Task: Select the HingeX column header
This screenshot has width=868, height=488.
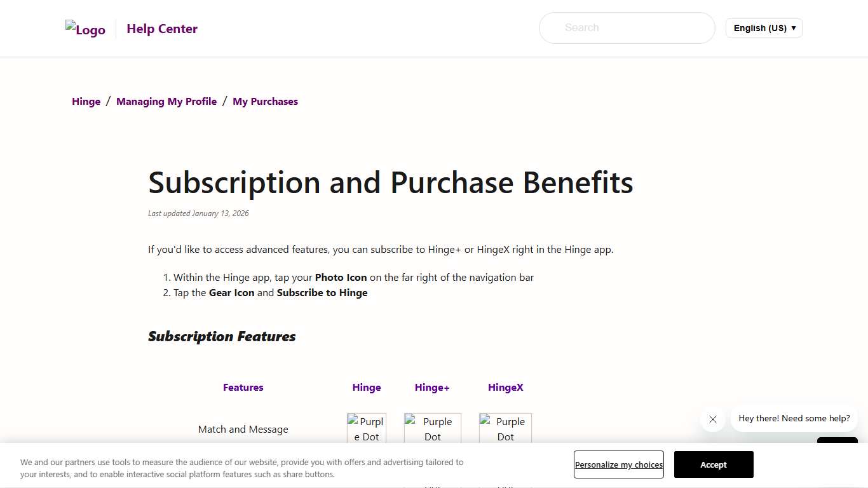Action: click(x=505, y=387)
